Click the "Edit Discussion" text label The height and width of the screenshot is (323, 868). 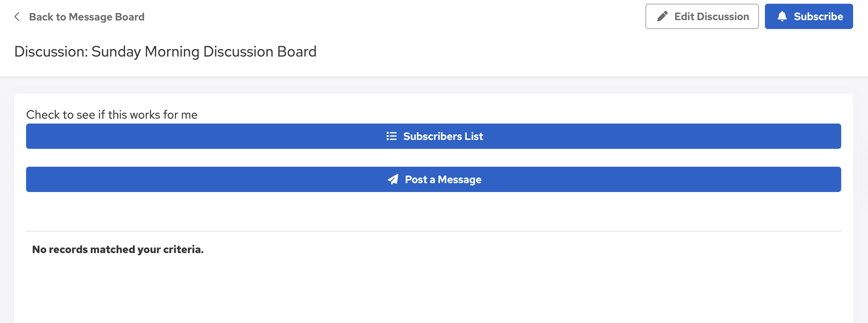point(712,16)
